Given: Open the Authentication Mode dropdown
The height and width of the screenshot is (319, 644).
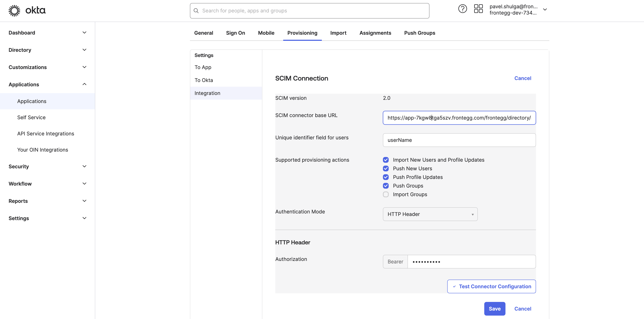Looking at the screenshot, I should pyautogui.click(x=430, y=214).
